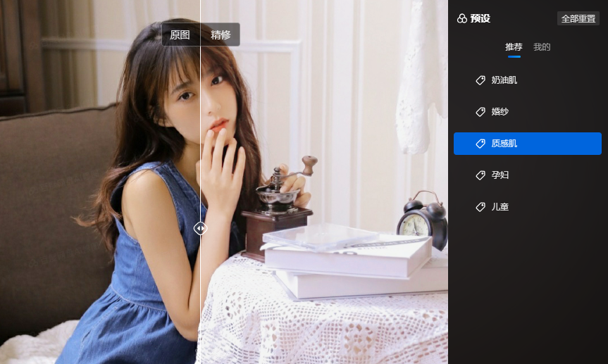This screenshot has width=608, height=364.
Task: Click the tag icon beside 奶油肌
Action: [x=480, y=80]
